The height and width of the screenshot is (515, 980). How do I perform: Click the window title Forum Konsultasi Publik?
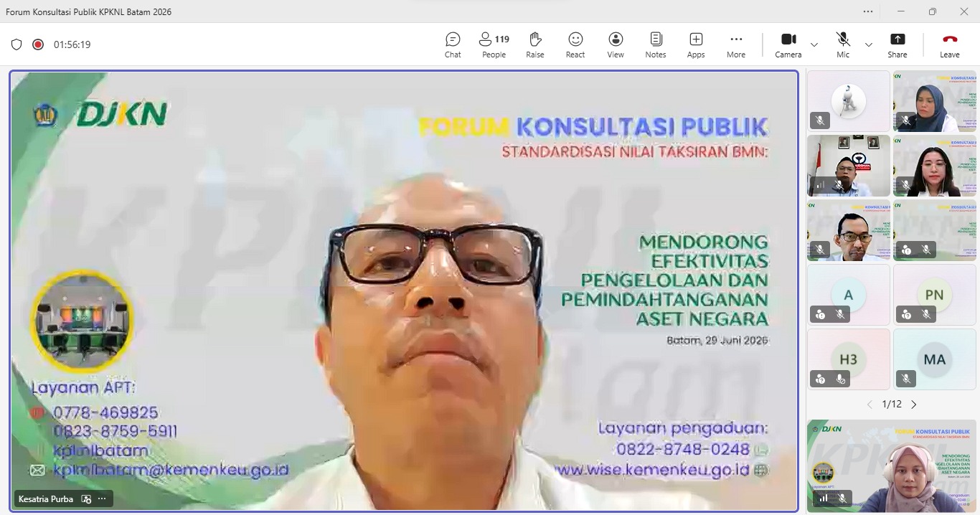coord(88,11)
